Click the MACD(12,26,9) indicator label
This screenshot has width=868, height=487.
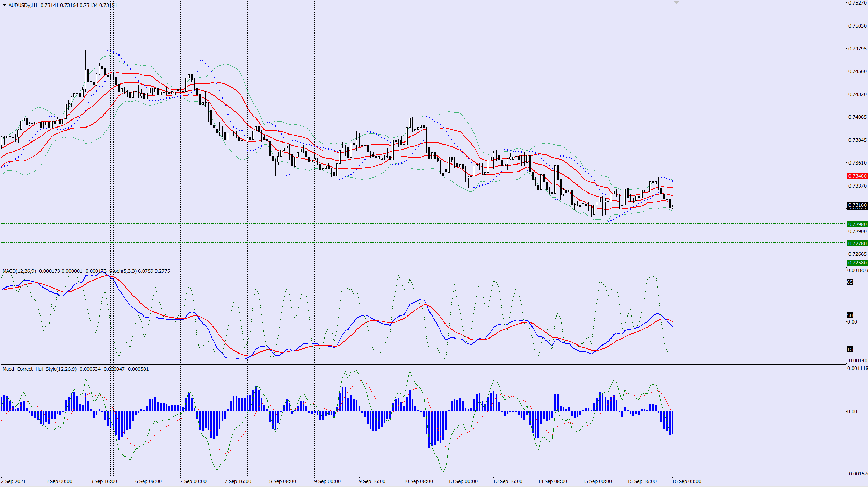pos(20,271)
